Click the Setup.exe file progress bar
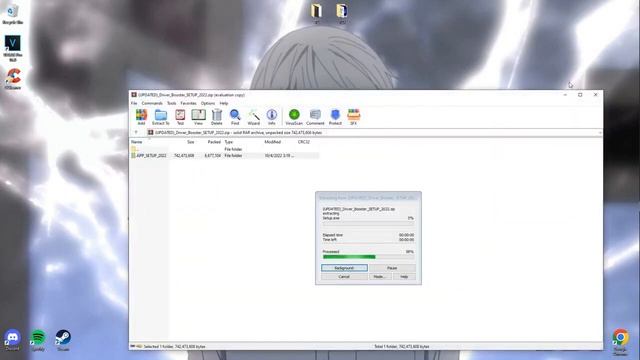The height and width of the screenshot is (360, 640). click(x=368, y=223)
